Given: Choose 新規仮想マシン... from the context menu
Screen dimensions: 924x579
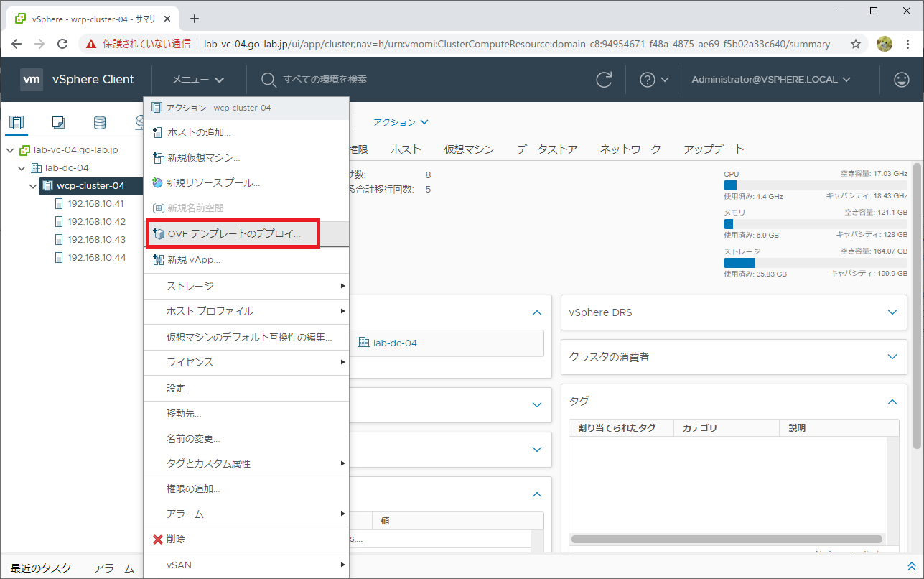Looking at the screenshot, I should 246,157.
